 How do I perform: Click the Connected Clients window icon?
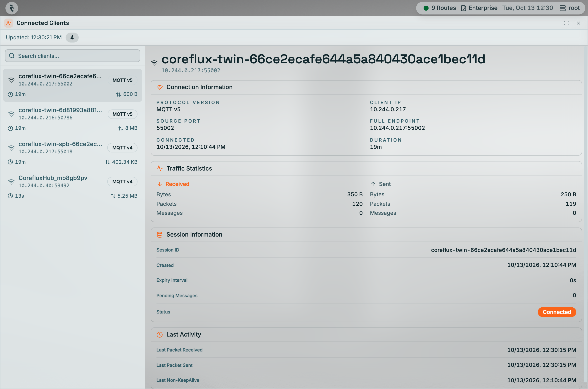[9, 23]
